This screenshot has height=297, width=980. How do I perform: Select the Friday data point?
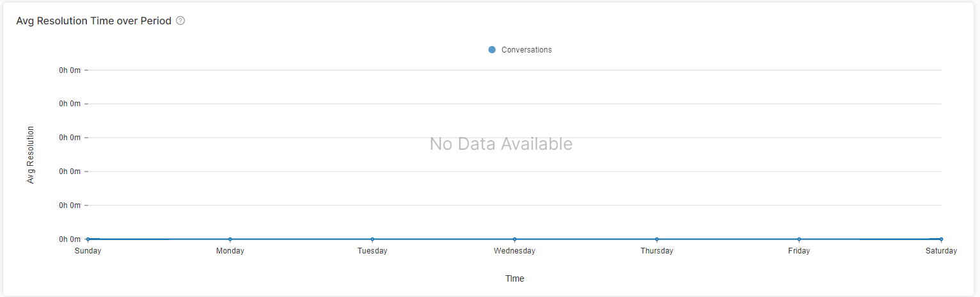coord(799,239)
